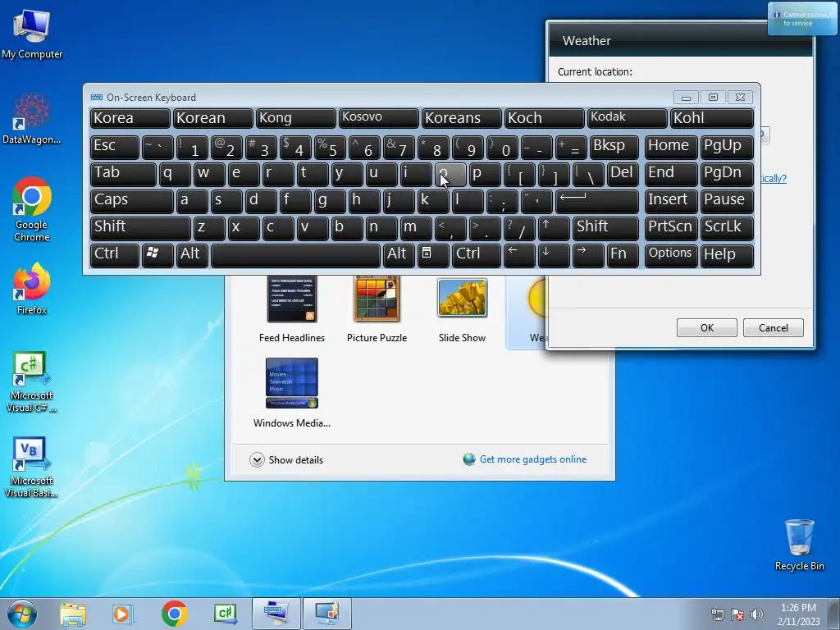Image resolution: width=840 pixels, height=630 pixels.
Task: Choose the 'Kodak' text prediction
Action: pos(628,118)
